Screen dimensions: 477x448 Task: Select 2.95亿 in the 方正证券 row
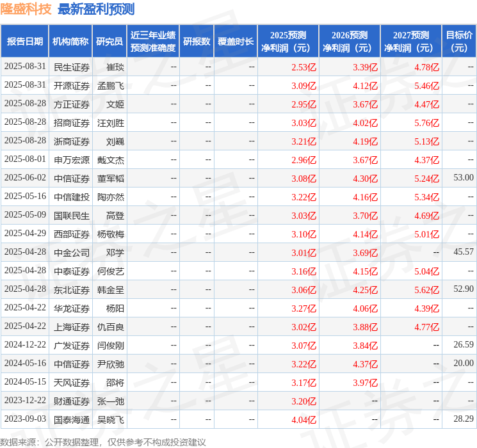304,104
